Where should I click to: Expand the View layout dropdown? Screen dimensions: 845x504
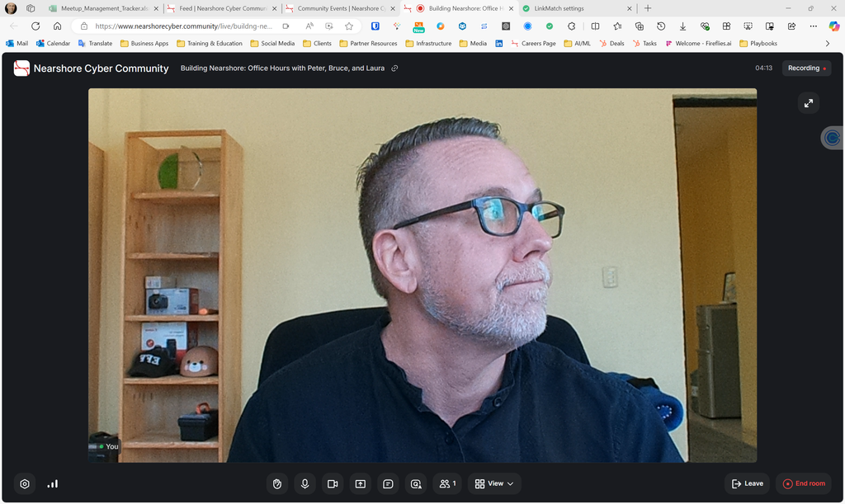[494, 484]
